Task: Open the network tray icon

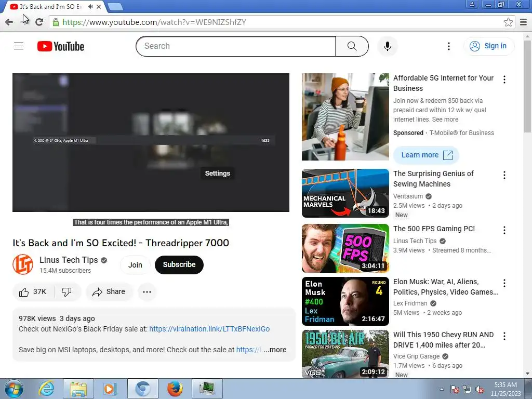Action: click(467, 389)
